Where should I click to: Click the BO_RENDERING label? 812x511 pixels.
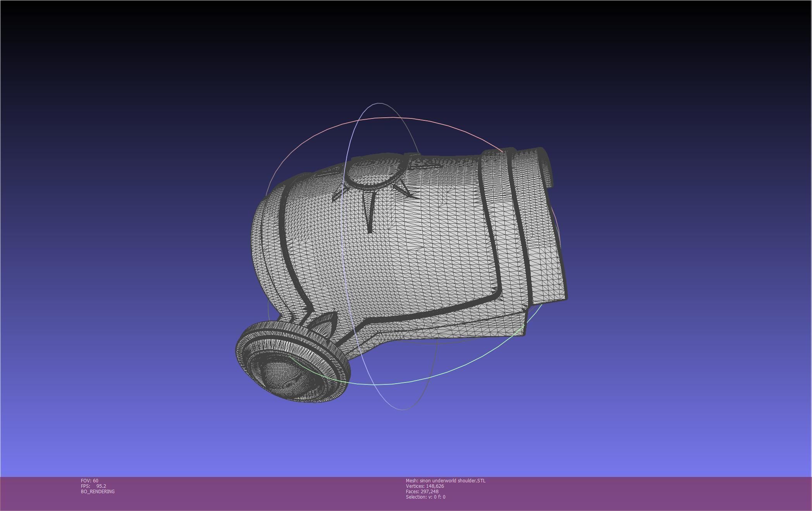pos(98,491)
